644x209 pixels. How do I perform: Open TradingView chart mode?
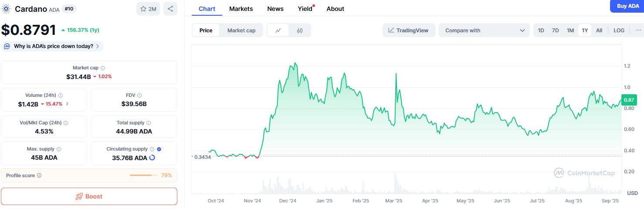408,30
